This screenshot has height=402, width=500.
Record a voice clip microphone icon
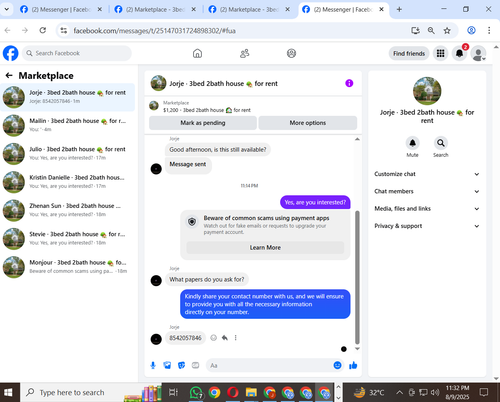(x=153, y=365)
